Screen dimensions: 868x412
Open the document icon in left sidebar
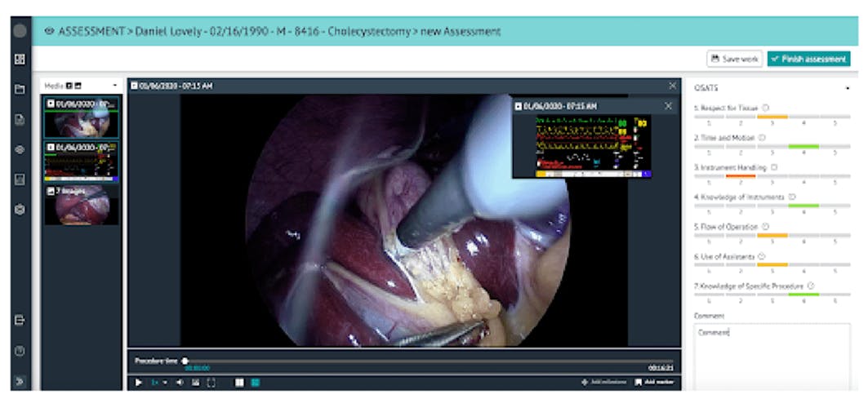pyautogui.click(x=20, y=119)
